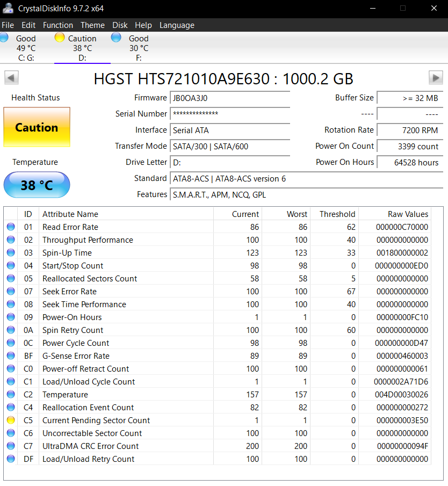Click the Attribute Name column header
Viewport: 448px width, 486px height.
click(x=126, y=214)
